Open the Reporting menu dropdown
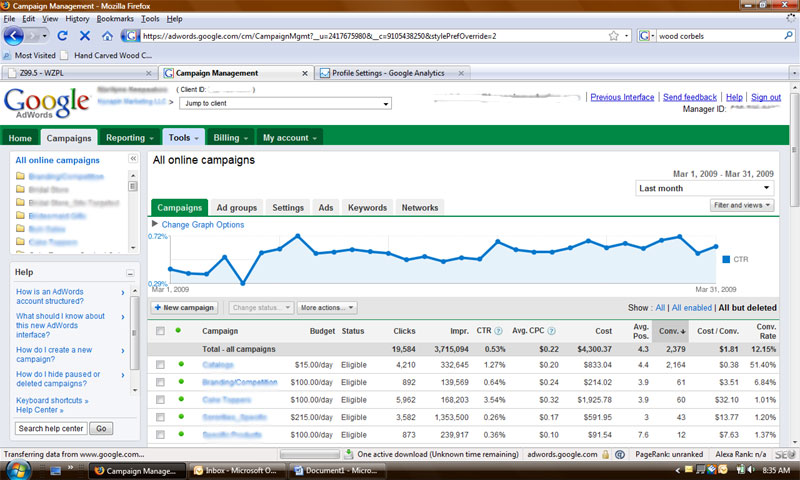Image resolution: width=800 pixels, height=480 pixels. pos(130,138)
